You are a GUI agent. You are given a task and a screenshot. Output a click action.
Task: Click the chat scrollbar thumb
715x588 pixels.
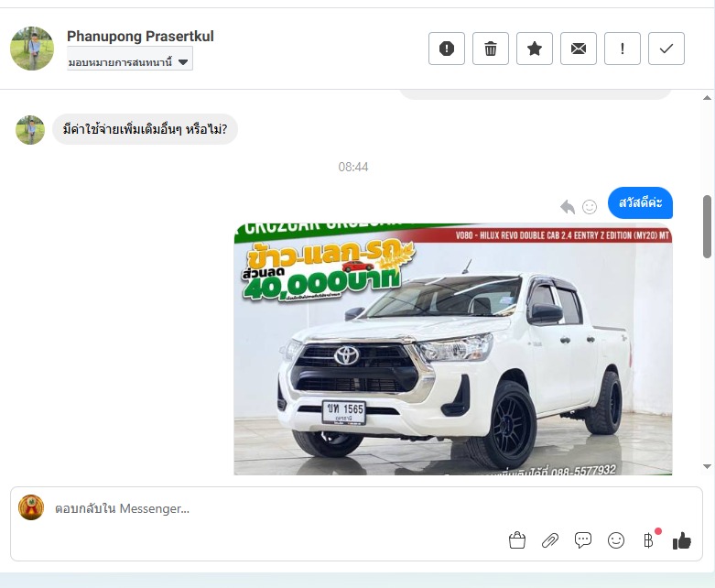(707, 227)
